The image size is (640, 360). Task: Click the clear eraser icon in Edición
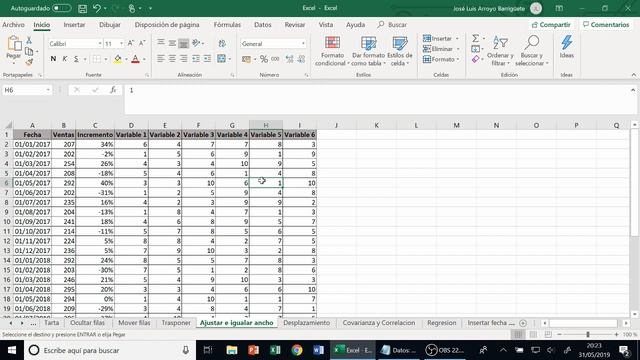click(x=476, y=60)
